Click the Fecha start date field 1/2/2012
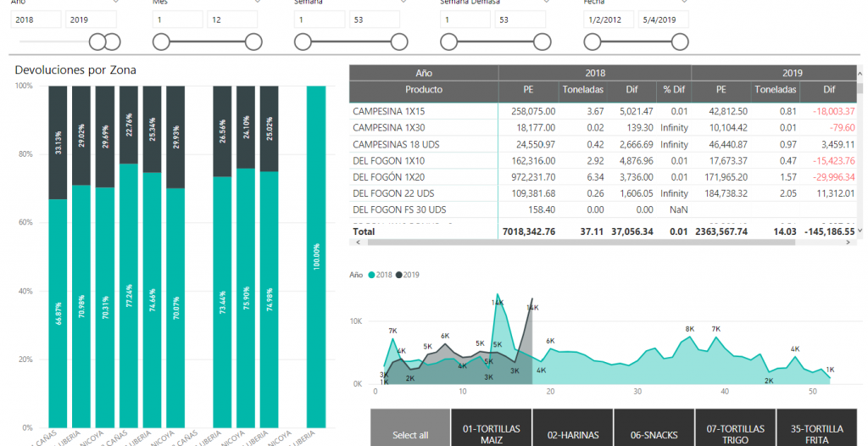Viewport: 868px width, 446px height. pyautogui.click(x=607, y=19)
